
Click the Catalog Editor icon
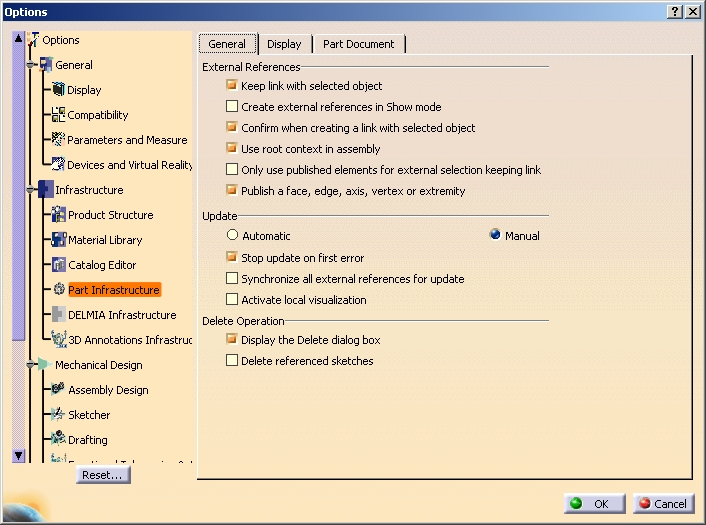(59, 264)
